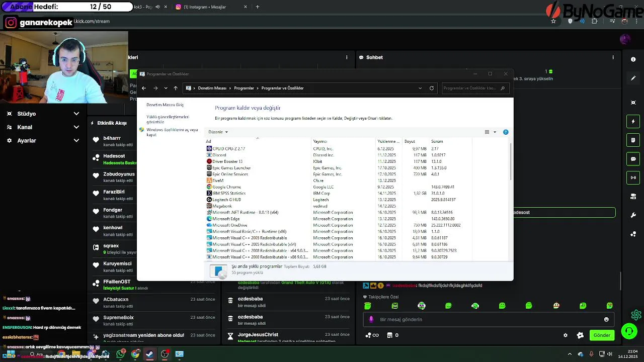Viewport: 644px width, 362px height.
Task: Expand the Ayarlar sidebar section
Action: click(43, 141)
